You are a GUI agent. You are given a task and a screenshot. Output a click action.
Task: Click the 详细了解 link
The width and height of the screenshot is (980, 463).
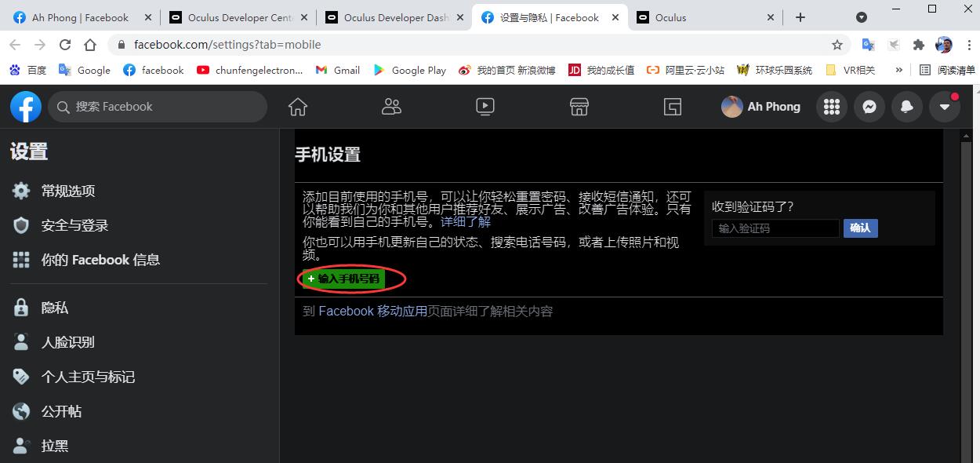[x=466, y=222]
